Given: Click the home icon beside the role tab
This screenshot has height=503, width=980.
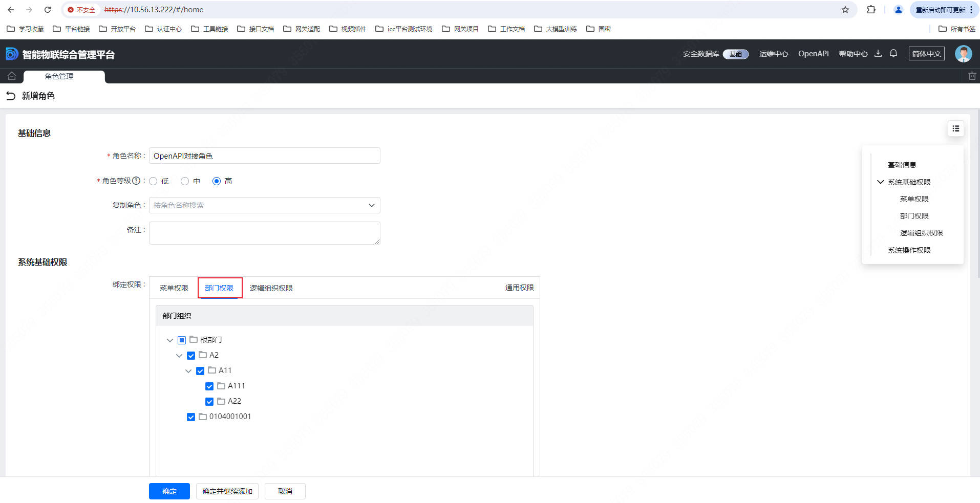Looking at the screenshot, I should (12, 76).
